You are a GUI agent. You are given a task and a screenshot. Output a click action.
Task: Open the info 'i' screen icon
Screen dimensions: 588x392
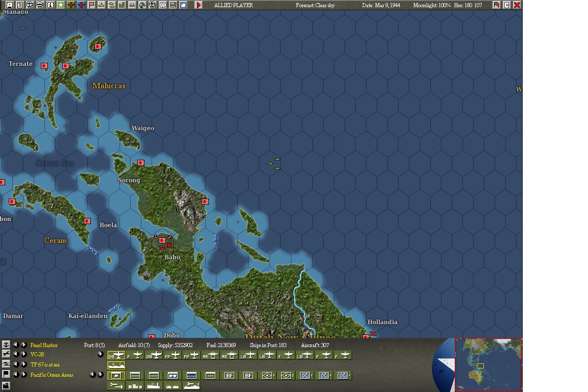(x=51, y=5)
